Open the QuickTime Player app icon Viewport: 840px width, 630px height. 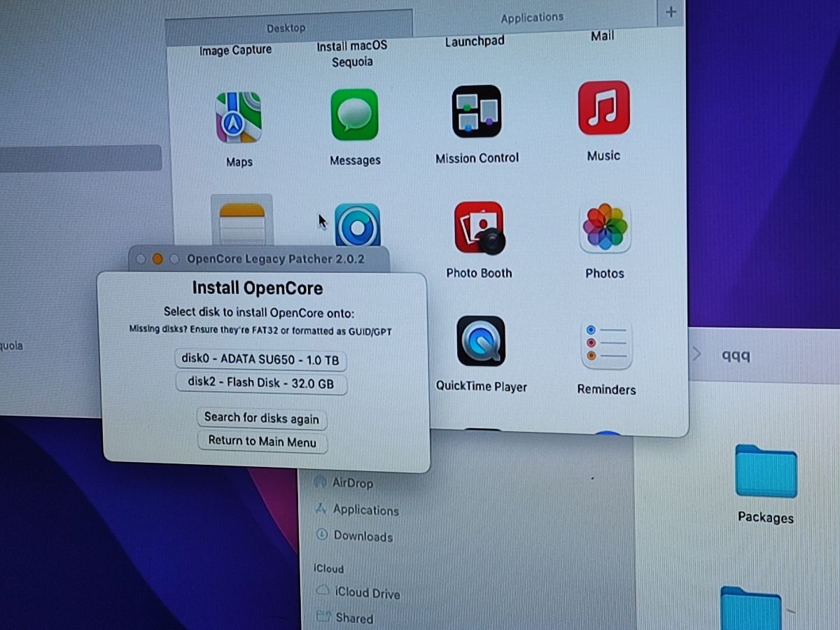481,341
